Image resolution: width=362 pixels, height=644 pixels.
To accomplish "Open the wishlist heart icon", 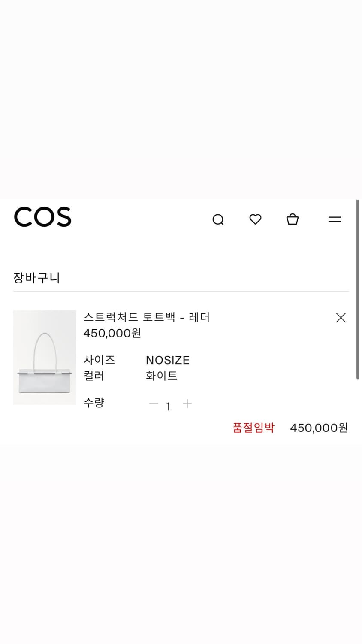I will tap(256, 219).
